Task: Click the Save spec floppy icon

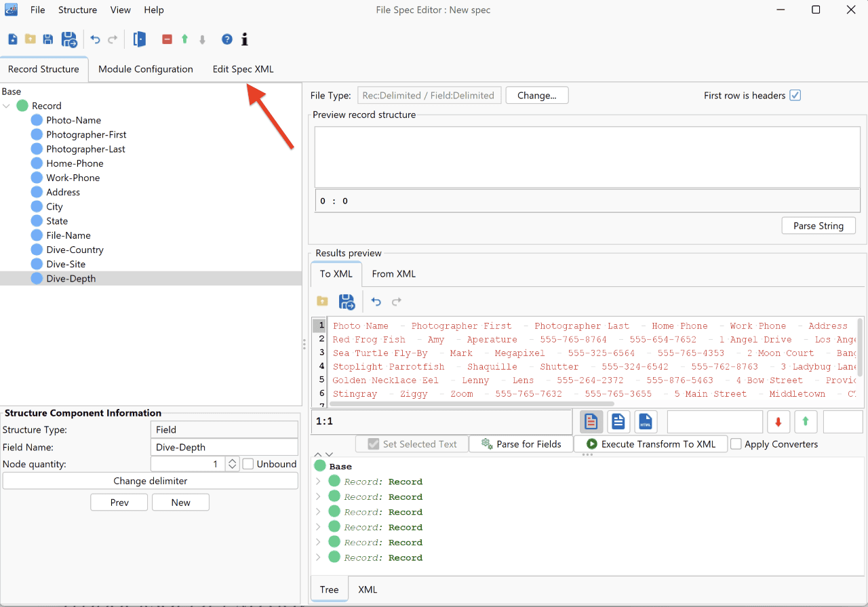Action: (48, 39)
